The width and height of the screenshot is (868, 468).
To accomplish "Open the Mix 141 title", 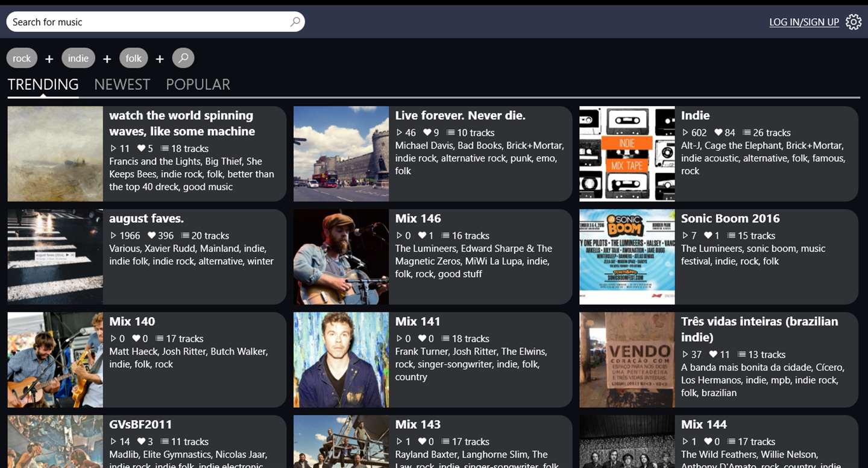I will tap(418, 321).
